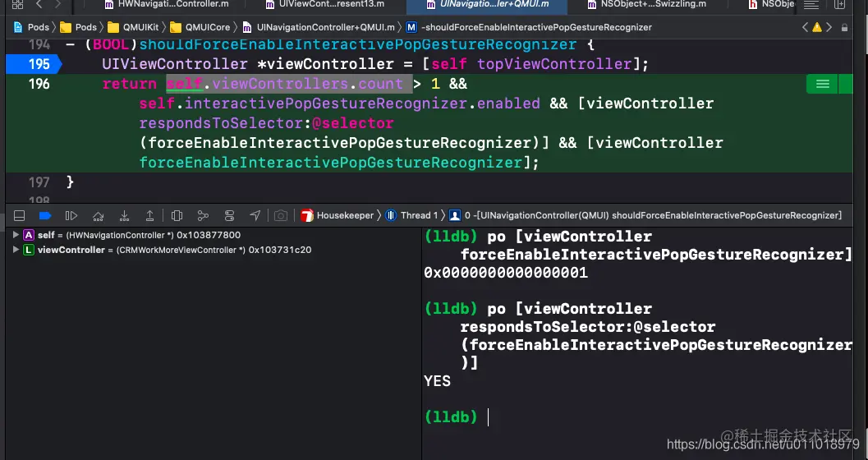Switch to the partially visible NSObje header tab

[771, 4]
